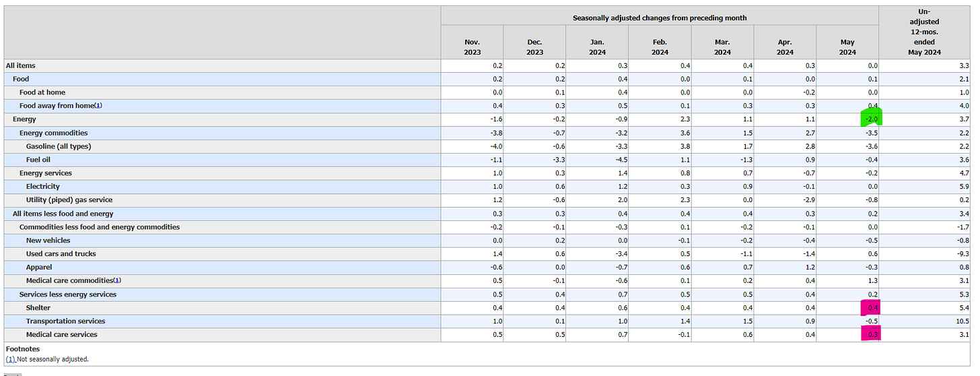Click Apparel Apr. 2024 value 1.2
The height and width of the screenshot is (376, 980).
pyautogui.click(x=810, y=268)
